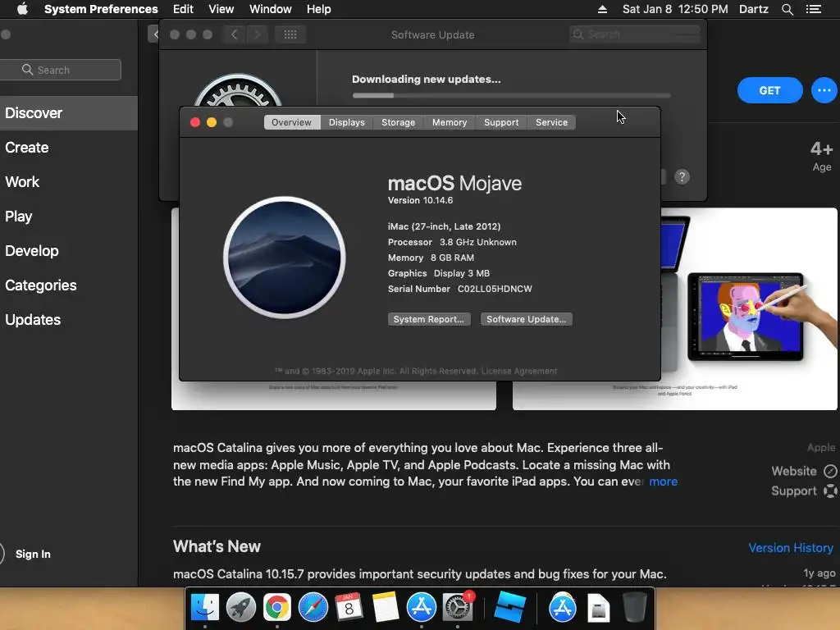840x630 pixels.
Task: Click the clock date in menu bar
Action: 675,9
